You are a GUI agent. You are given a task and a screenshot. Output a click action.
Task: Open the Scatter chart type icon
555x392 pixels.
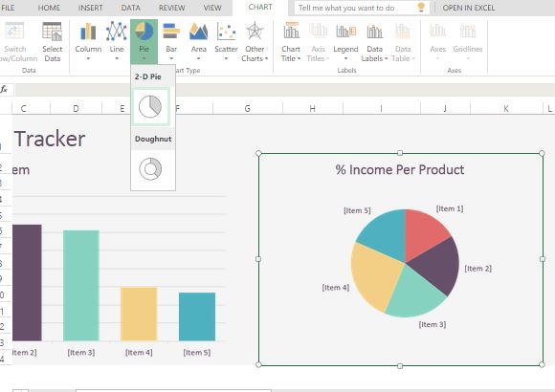pyautogui.click(x=226, y=32)
